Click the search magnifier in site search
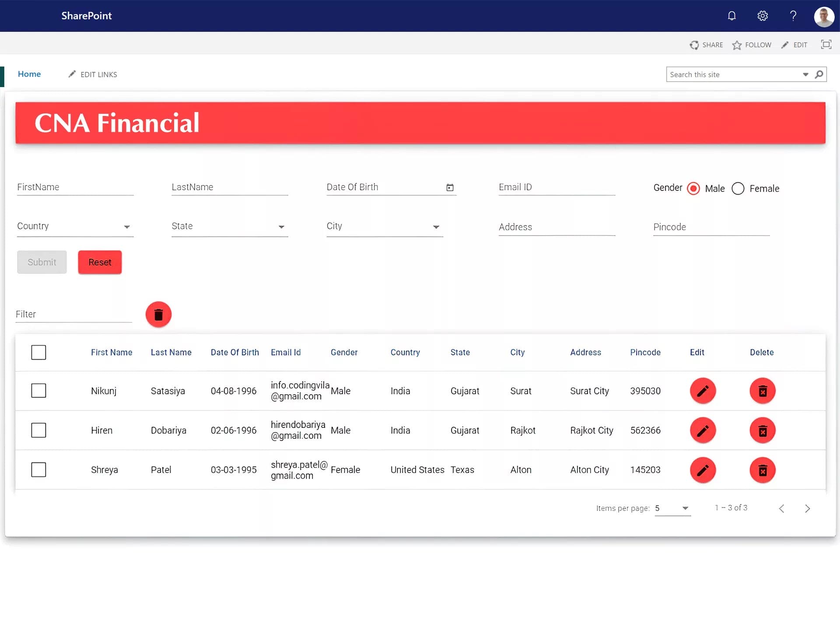Viewport: 840px width, 634px height. coord(819,74)
